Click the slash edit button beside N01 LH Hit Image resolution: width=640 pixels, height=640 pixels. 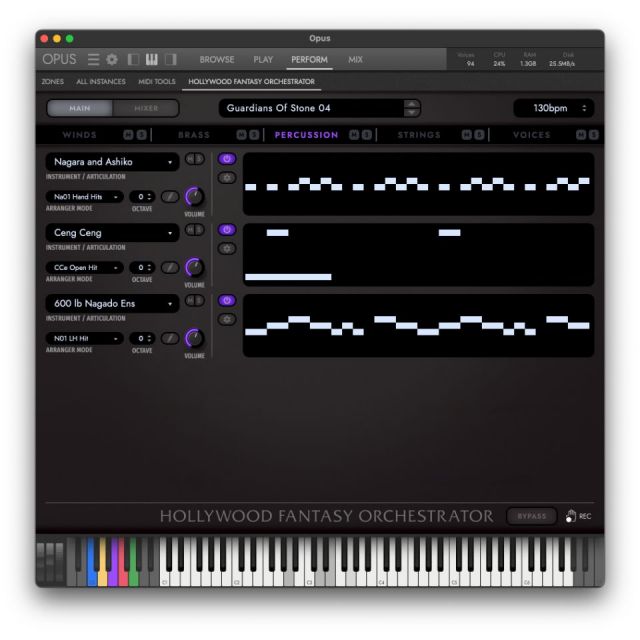point(170,338)
